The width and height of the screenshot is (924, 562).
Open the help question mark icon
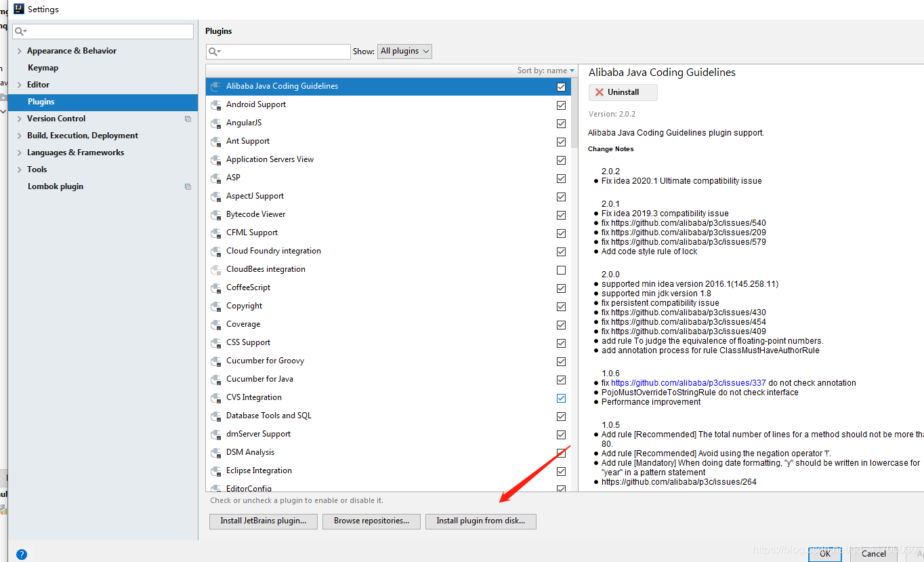[x=22, y=555]
